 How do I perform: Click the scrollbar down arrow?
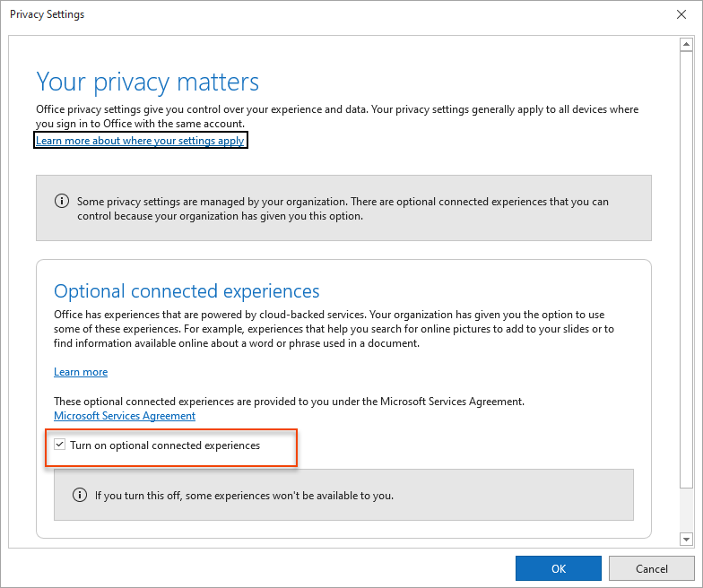tap(687, 539)
